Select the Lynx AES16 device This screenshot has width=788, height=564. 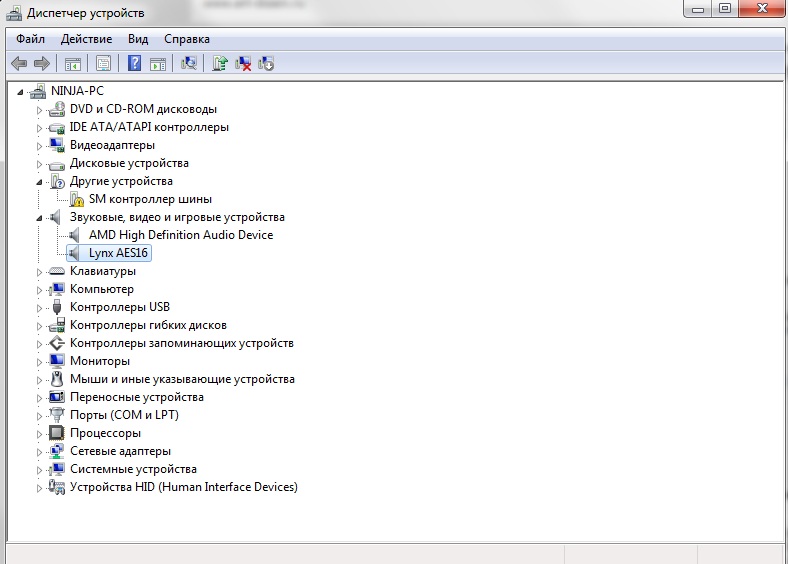pyautogui.click(x=118, y=253)
